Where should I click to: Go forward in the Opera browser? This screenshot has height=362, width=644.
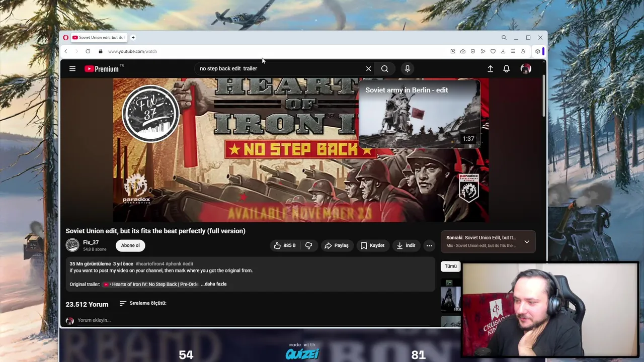tap(76, 51)
